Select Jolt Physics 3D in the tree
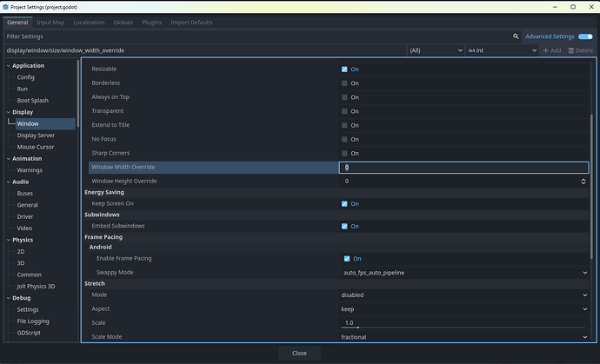This screenshot has height=364, width=600. 36,287
